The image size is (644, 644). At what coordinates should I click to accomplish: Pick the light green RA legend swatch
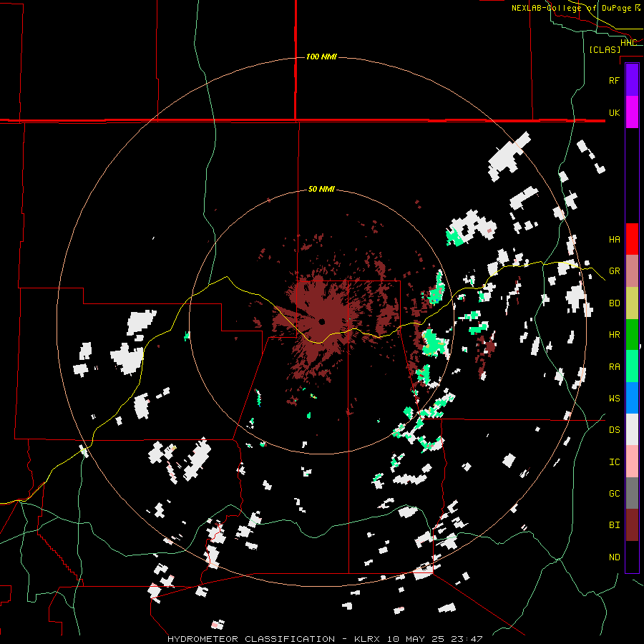click(632, 366)
